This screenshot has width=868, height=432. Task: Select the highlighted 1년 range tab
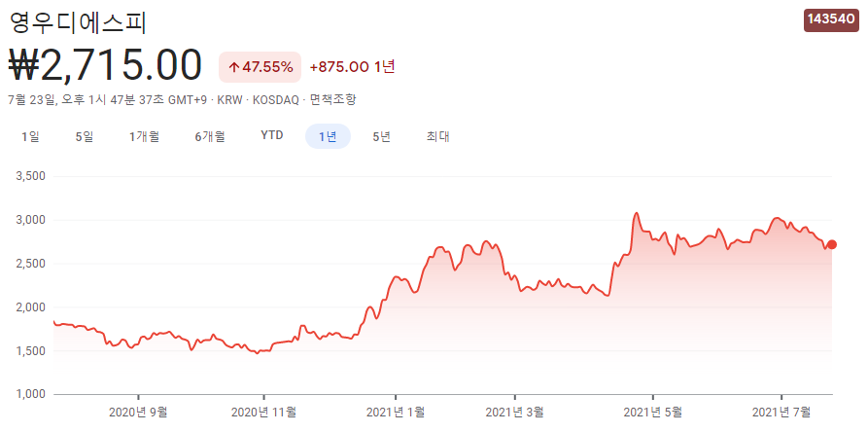point(328,136)
